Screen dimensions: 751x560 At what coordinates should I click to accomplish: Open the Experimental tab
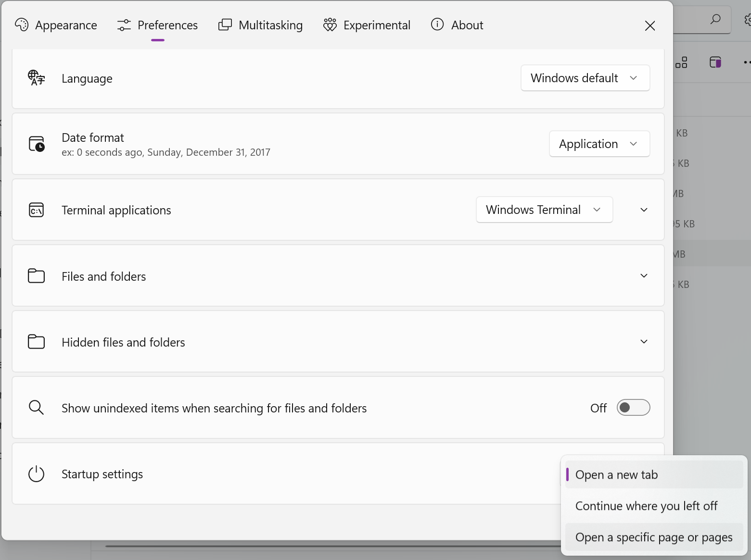pyautogui.click(x=367, y=25)
